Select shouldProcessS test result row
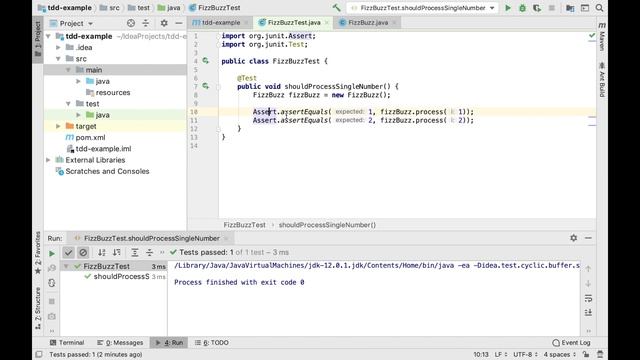640x360 pixels. tap(114, 276)
